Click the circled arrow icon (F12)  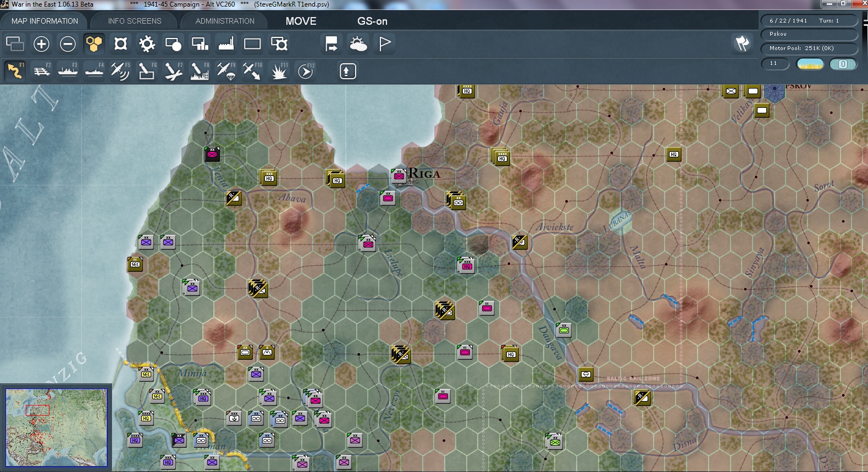(x=305, y=71)
